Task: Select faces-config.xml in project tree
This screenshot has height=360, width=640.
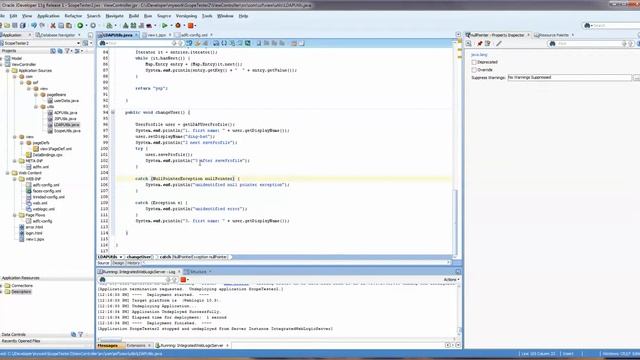Action: pyautogui.click(x=47, y=191)
